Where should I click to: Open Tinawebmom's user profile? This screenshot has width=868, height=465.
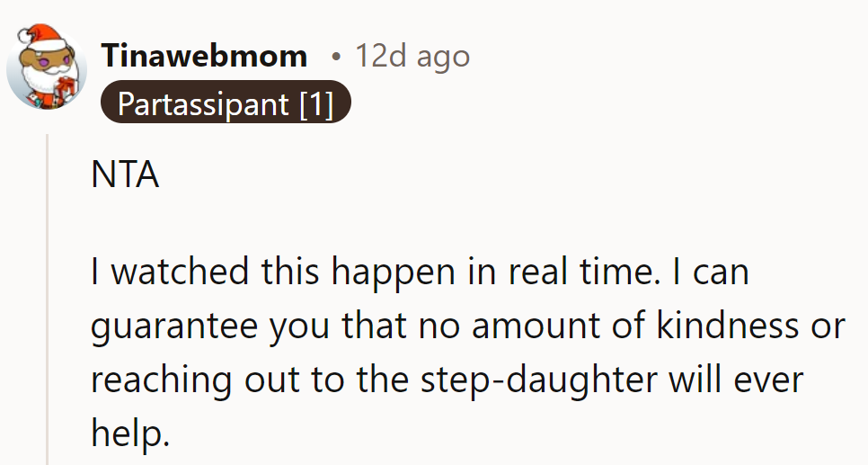(204, 57)
